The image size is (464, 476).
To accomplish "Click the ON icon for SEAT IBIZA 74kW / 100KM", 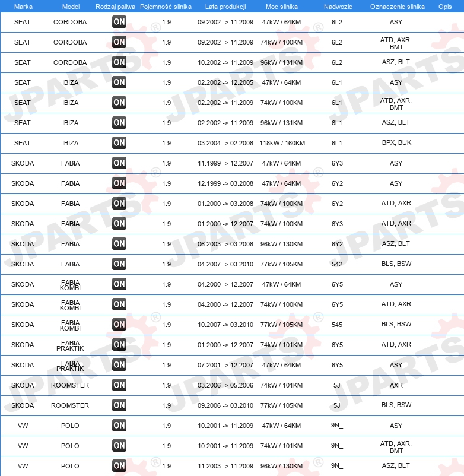I will pyautogui.click(x=119, y=103).
